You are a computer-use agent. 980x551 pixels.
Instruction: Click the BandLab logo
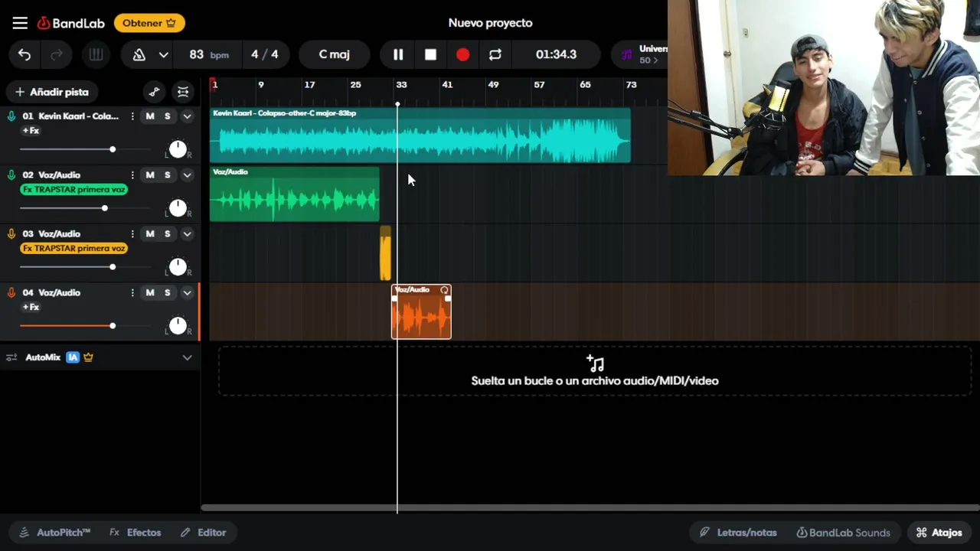click(71, 23)
